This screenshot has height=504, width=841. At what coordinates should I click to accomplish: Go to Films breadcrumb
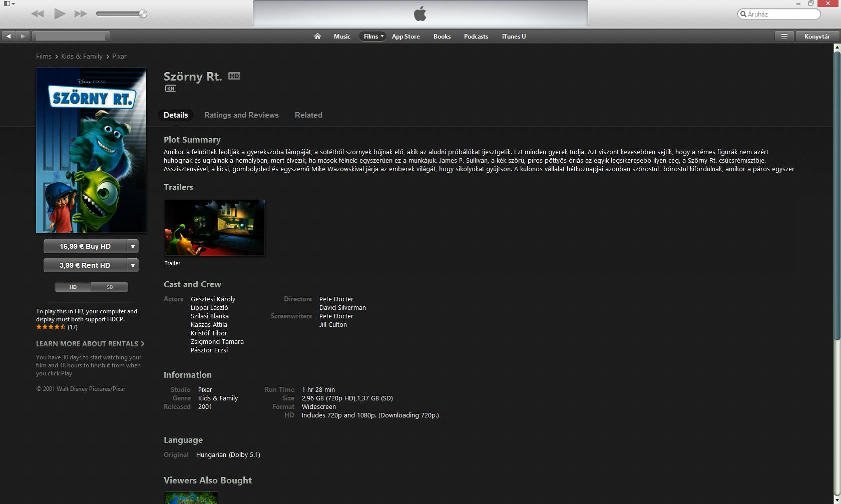(44, 56)
